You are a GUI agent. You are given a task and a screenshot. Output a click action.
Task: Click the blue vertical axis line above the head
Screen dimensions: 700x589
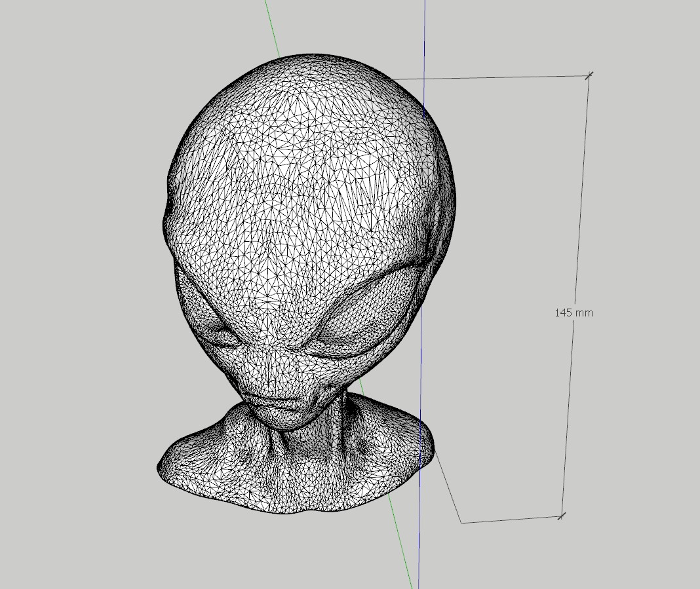424,33
